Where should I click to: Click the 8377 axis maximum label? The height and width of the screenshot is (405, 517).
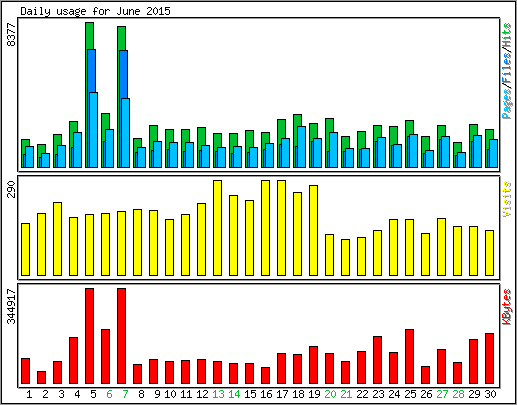pos(11,35)
